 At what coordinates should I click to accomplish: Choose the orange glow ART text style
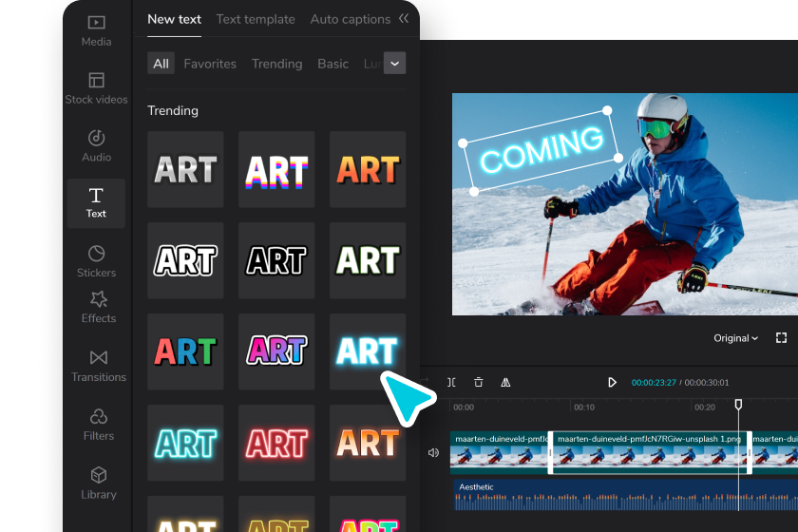tap(368, 443)
